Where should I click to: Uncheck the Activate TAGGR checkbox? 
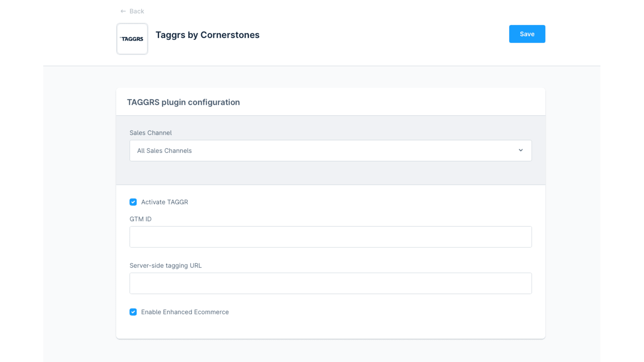coord(133,202)
